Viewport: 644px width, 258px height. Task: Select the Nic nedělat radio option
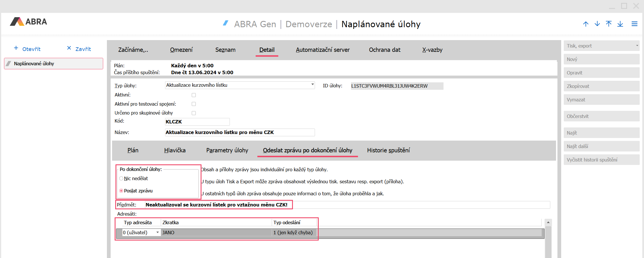click(121, 178)
